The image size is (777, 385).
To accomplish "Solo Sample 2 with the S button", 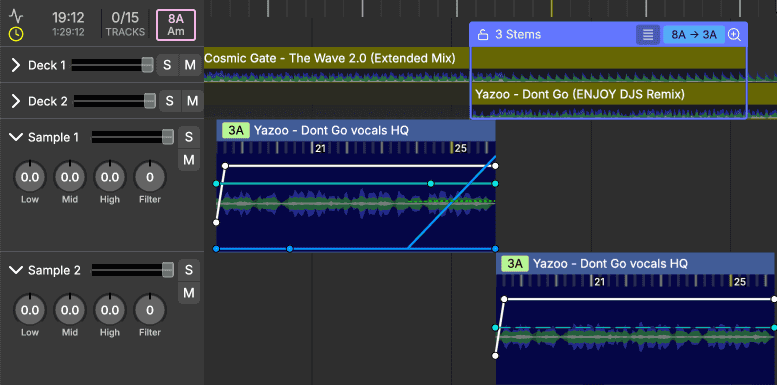I will (189, 270).
